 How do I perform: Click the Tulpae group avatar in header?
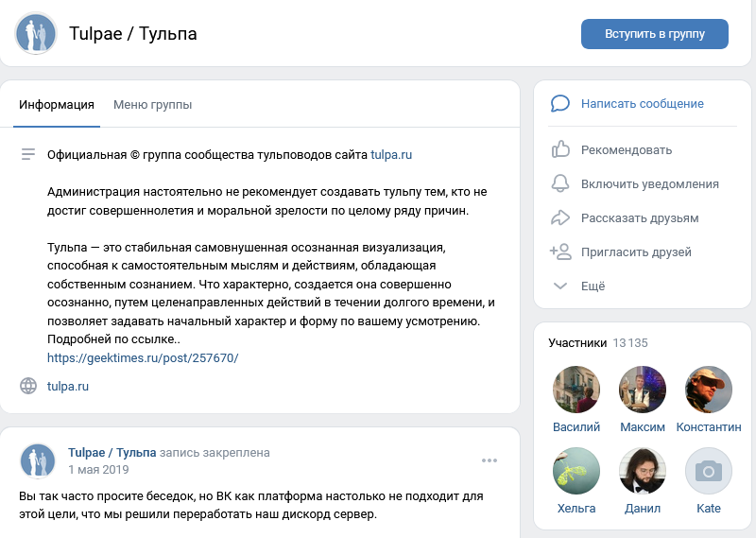coord(35,34)
